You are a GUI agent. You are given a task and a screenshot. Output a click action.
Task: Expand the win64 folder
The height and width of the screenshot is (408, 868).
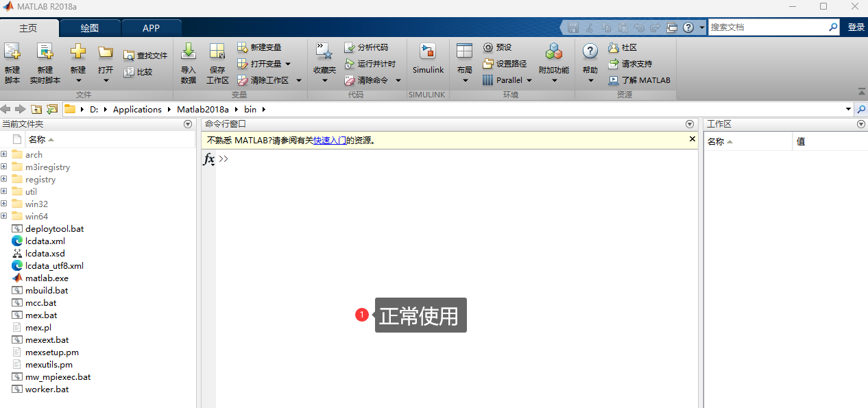4,216
